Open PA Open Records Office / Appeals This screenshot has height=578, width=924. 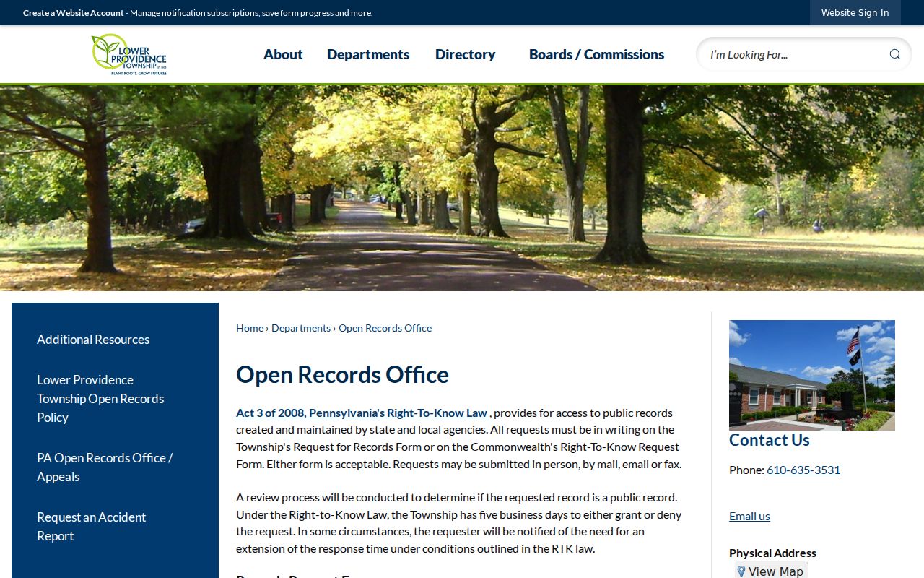pos(105,467)
